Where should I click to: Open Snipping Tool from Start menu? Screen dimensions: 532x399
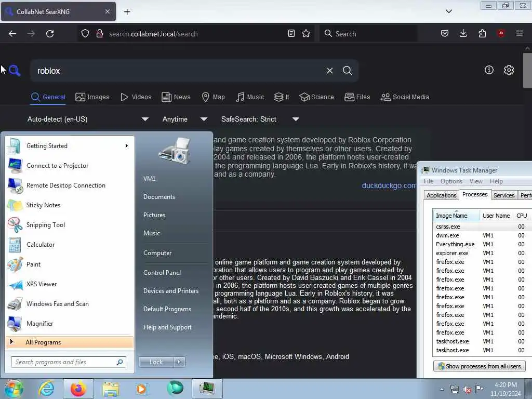pos(70,225)
